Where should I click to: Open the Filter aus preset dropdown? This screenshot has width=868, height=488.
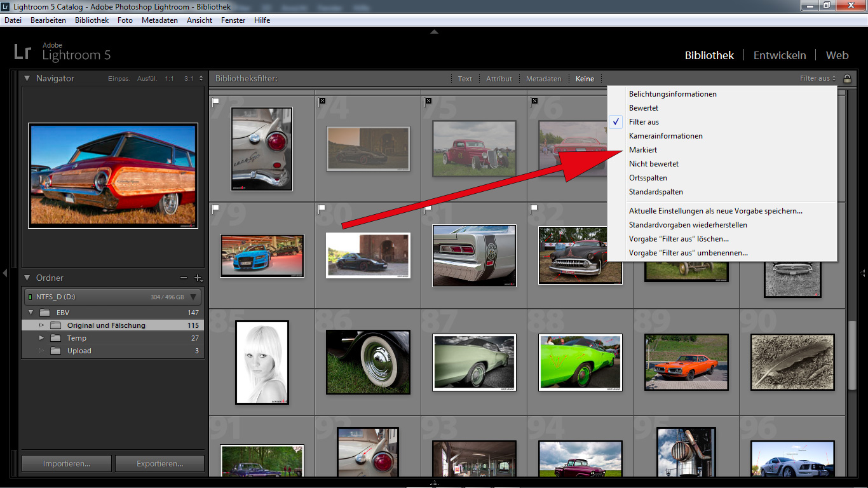(818, 79)
